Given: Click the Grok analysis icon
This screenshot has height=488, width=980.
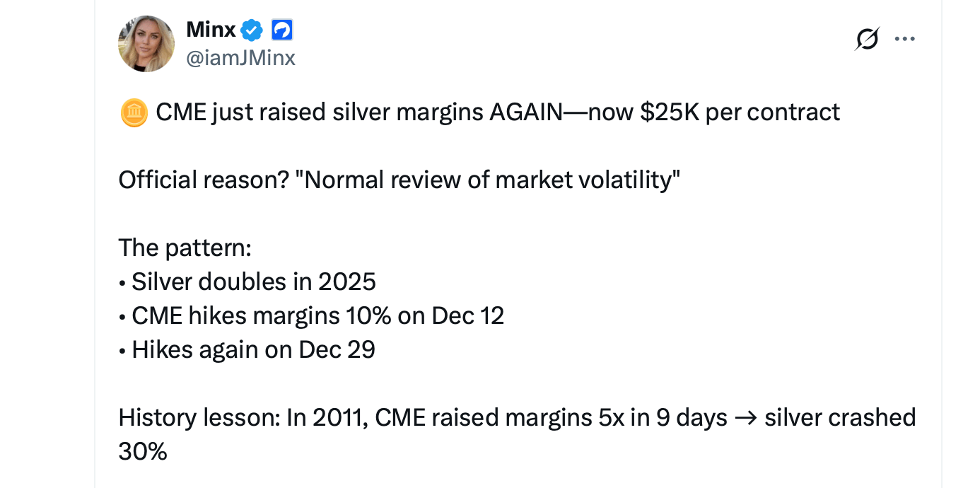Looking at the screenshot, I should pyautogui.click(x=868, y=38).
